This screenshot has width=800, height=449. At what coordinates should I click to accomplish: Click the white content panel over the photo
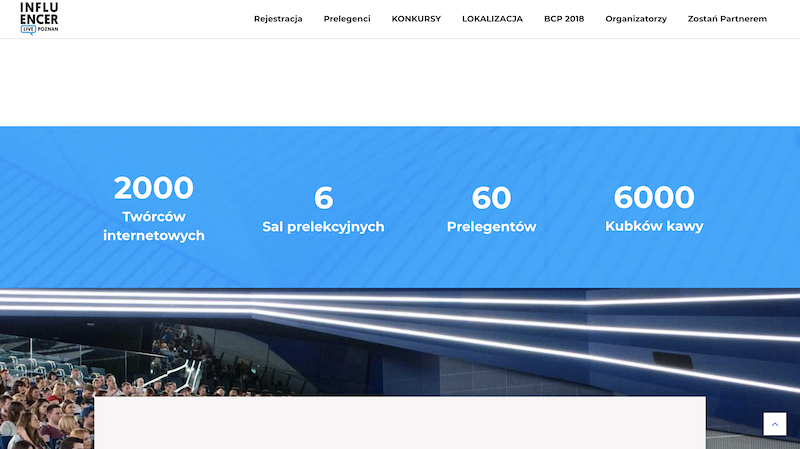(x=400, y=422)
